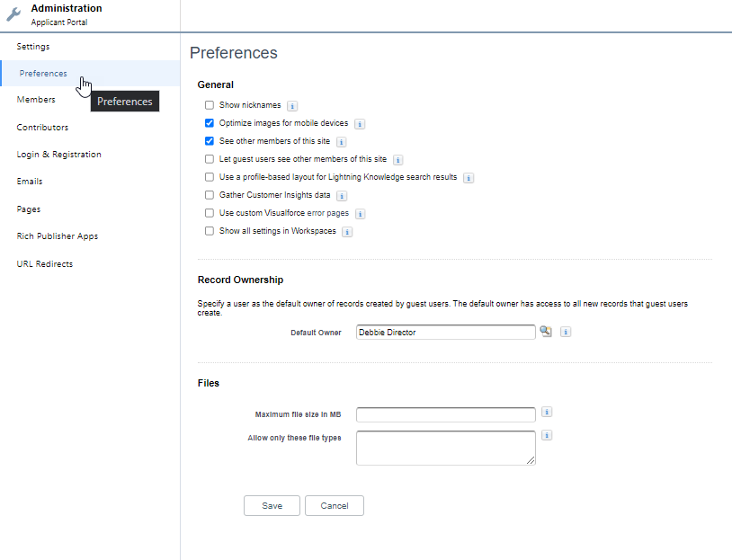Click the Cancel button
Screen dimensions: 732x560
[x=334, y=506]
